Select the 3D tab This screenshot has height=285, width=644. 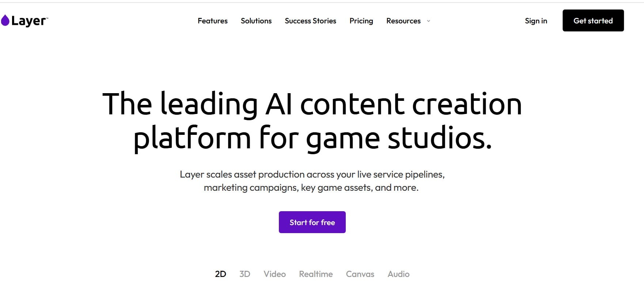click(245, 273)
